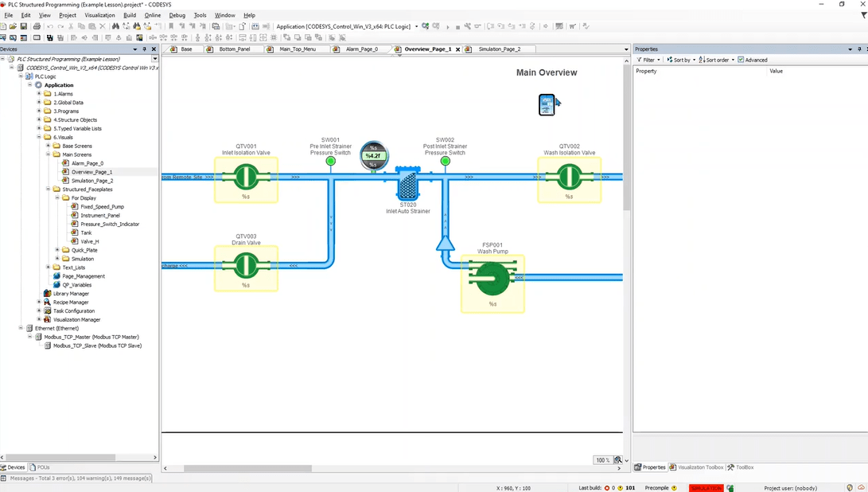Expand the 3.Programs folder in device tree
Screen dimensions: 868x492
tap(39, 111)
